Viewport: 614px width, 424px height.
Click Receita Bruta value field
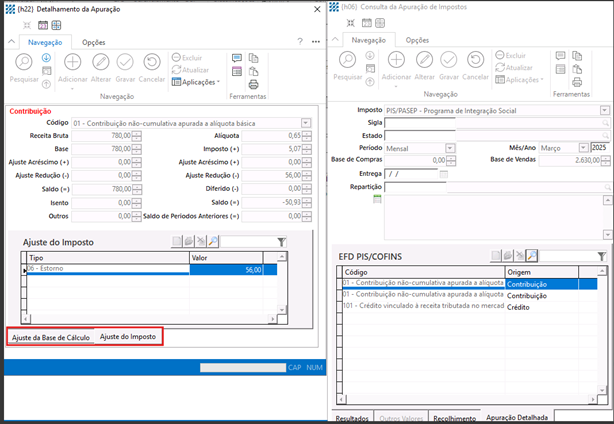(102, 136)
